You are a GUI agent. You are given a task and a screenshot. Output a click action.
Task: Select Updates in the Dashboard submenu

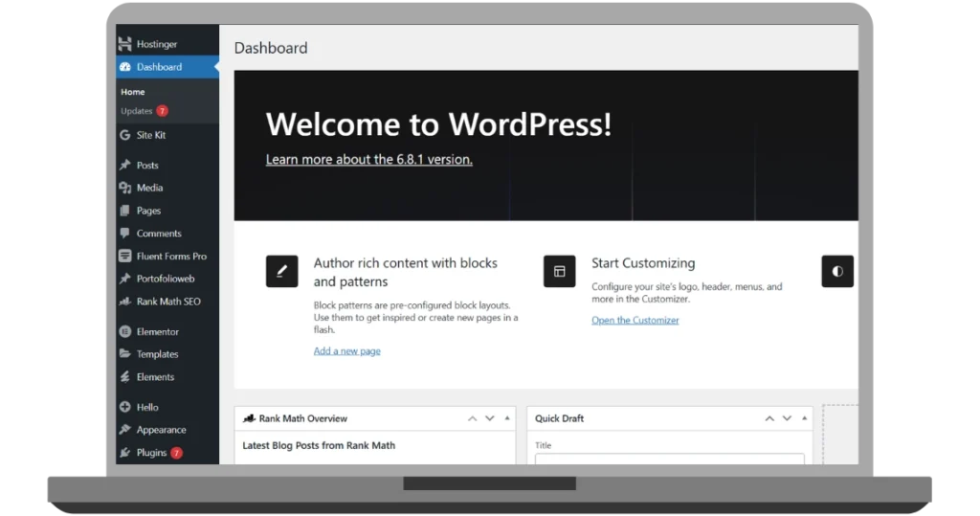137,111
